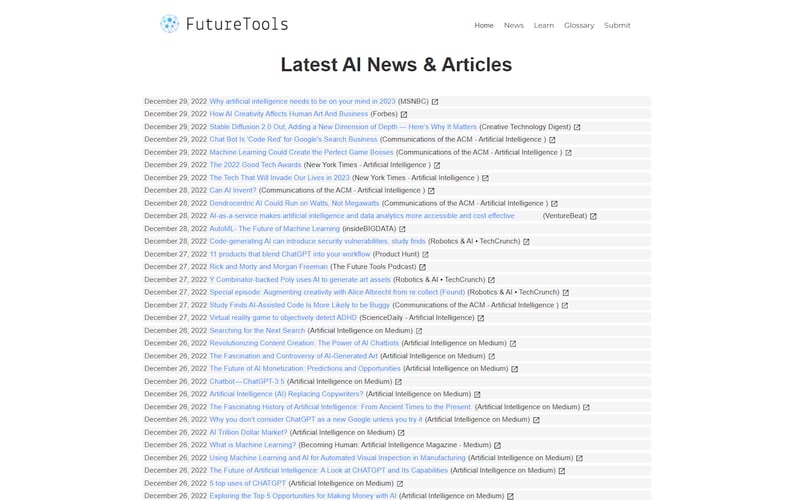Click external icon for Power of AI Chatbots row
The height and width of the screenshot is (500, 800).
pyautogui.click(x=513, y=344)
